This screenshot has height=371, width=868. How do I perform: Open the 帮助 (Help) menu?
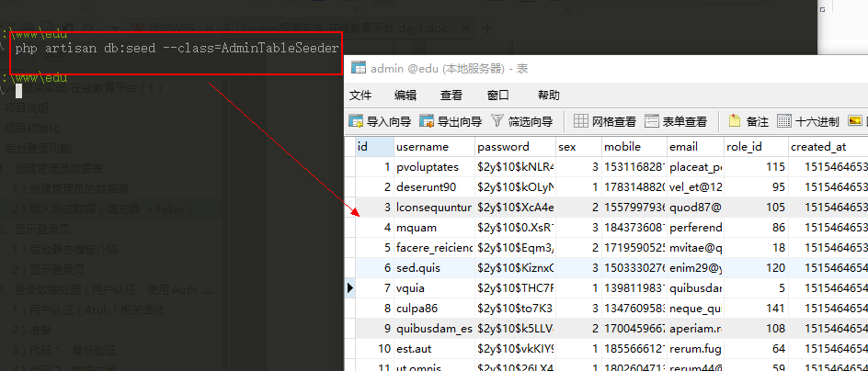[x=549, y=95]
